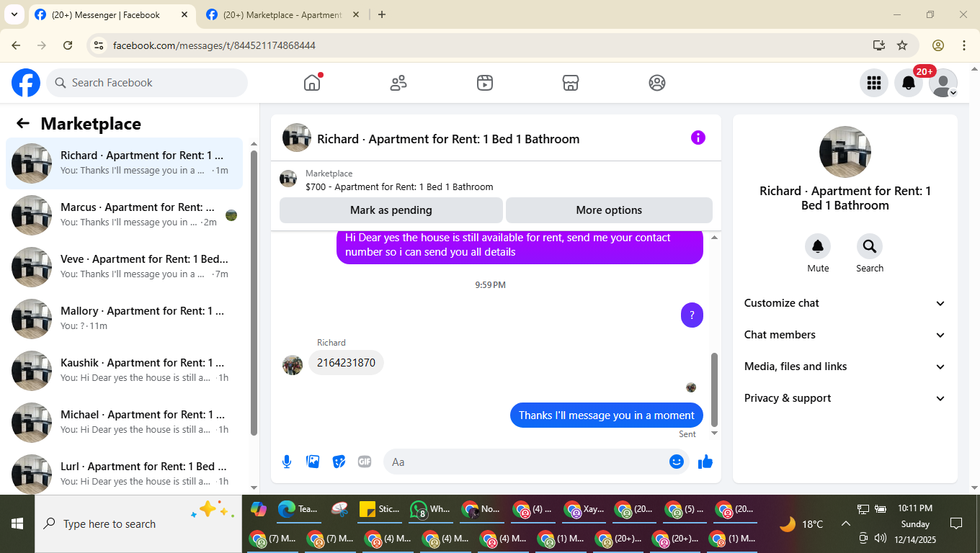This screenshot has height=553, width=980.
Task: Open tab search dropdown arrow in Chrome
Action: tap(14, 14)
